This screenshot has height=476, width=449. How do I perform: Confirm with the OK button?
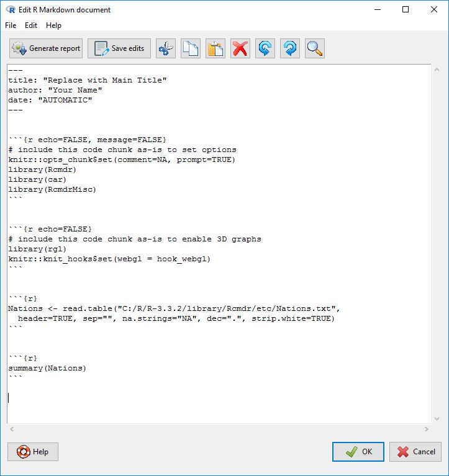358,452
